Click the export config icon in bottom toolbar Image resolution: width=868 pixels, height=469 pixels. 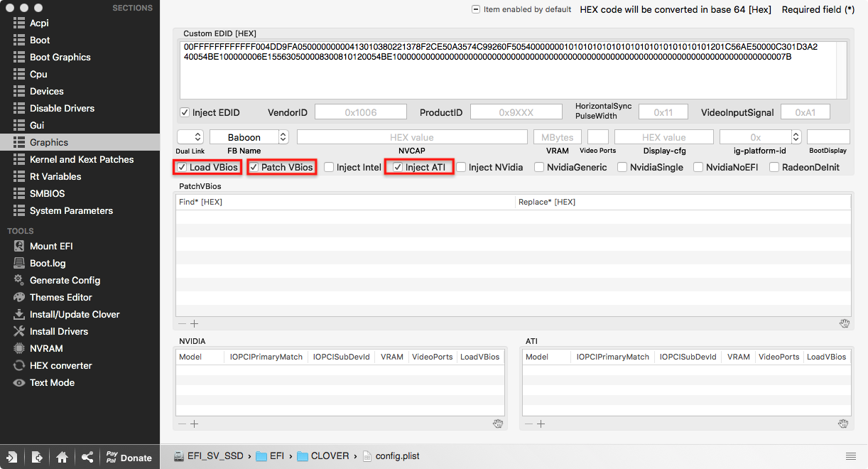[37, 457]
